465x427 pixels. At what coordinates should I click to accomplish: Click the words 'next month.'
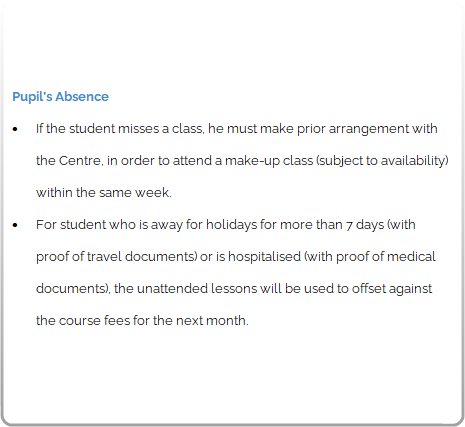point(212,321)
